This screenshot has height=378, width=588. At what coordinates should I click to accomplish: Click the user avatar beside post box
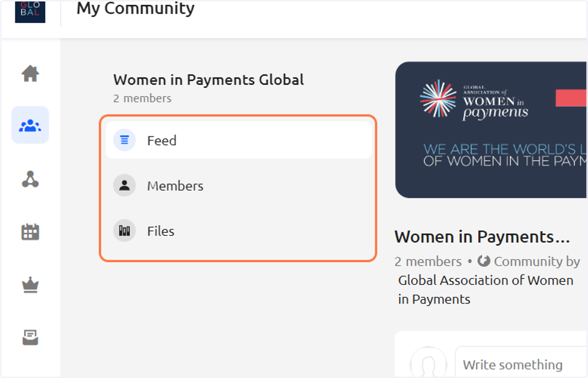tap(428, 363)
